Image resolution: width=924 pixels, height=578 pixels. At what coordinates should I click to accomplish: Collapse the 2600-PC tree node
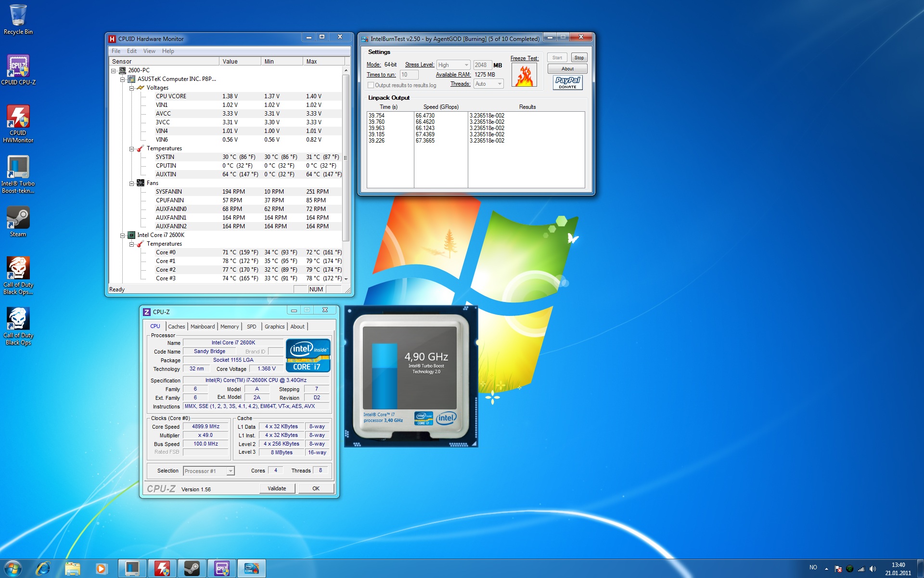coord(114,70)
